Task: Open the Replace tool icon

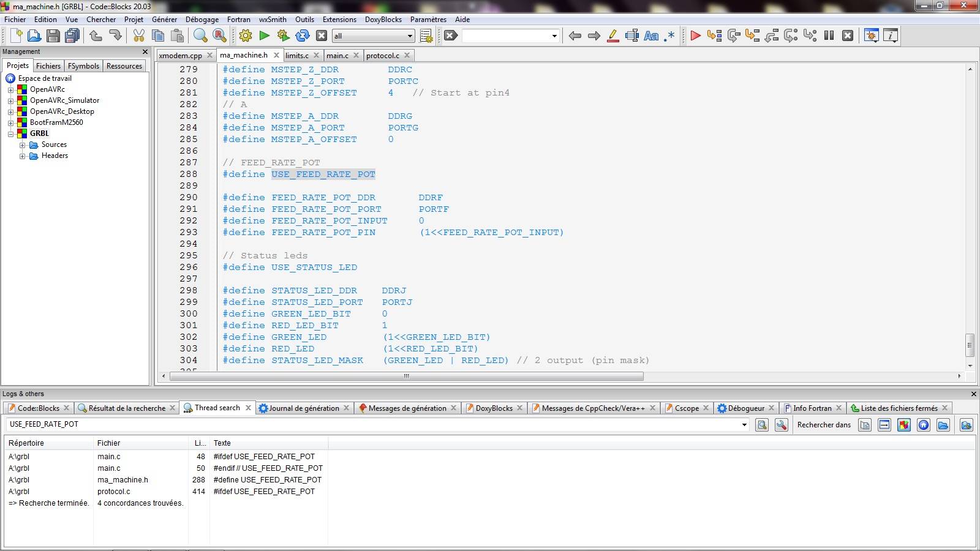Action: click(219, 36)
